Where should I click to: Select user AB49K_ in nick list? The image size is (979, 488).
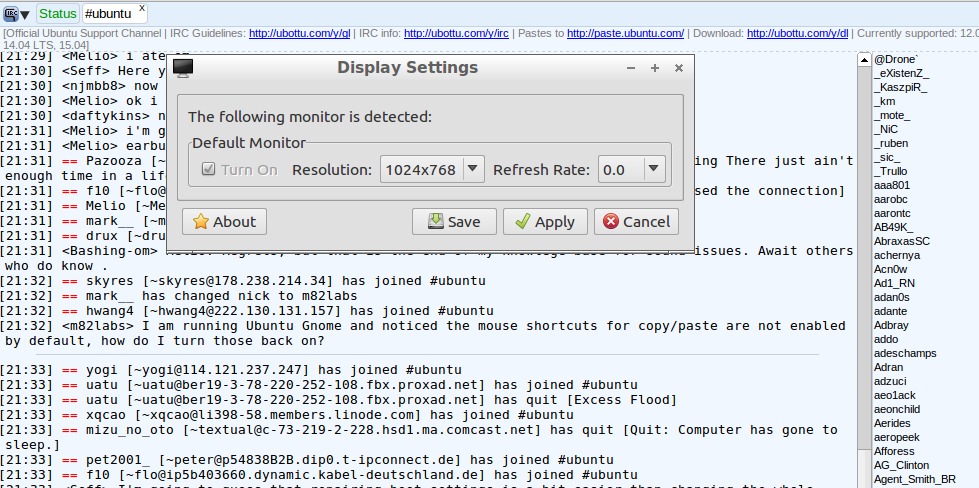point(893,227)
